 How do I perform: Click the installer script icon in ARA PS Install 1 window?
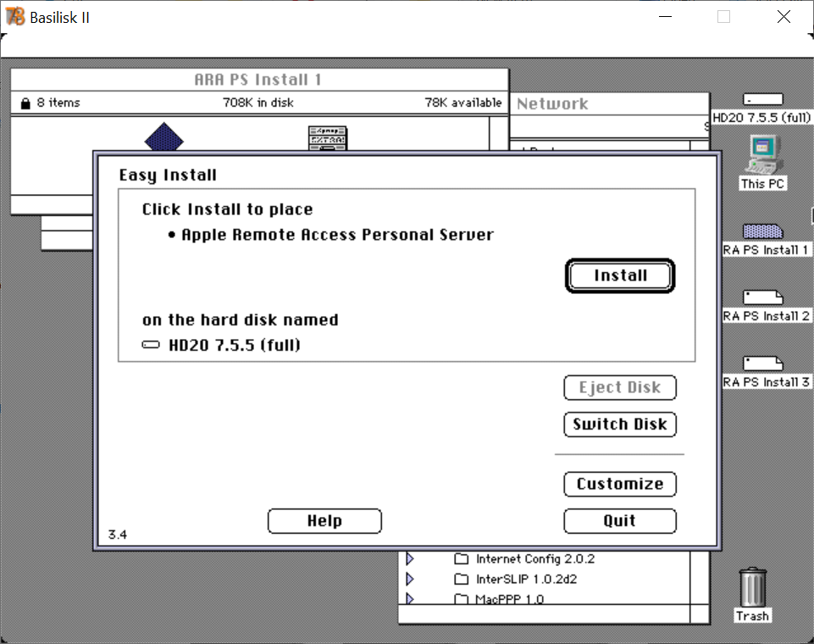(x=328, y=138)
